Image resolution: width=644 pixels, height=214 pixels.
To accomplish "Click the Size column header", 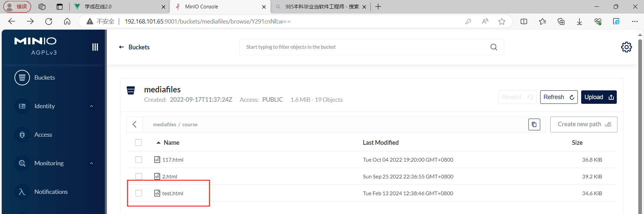I will point(577,143).
